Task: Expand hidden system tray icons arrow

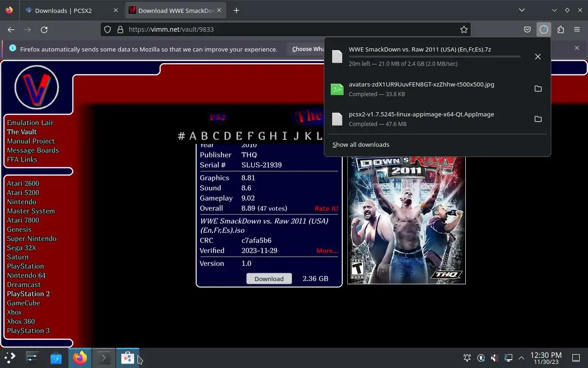Action: click(x=521, y=358)
